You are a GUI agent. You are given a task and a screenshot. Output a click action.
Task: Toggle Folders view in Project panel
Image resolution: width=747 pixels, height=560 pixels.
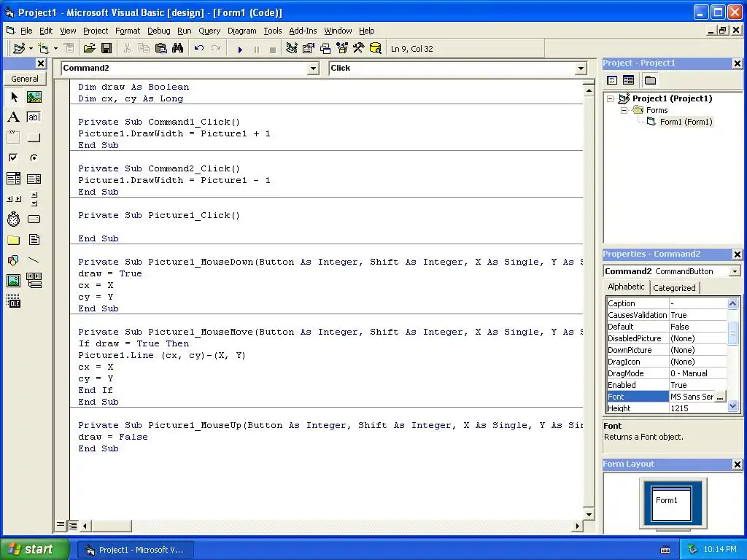pos(650,80)
